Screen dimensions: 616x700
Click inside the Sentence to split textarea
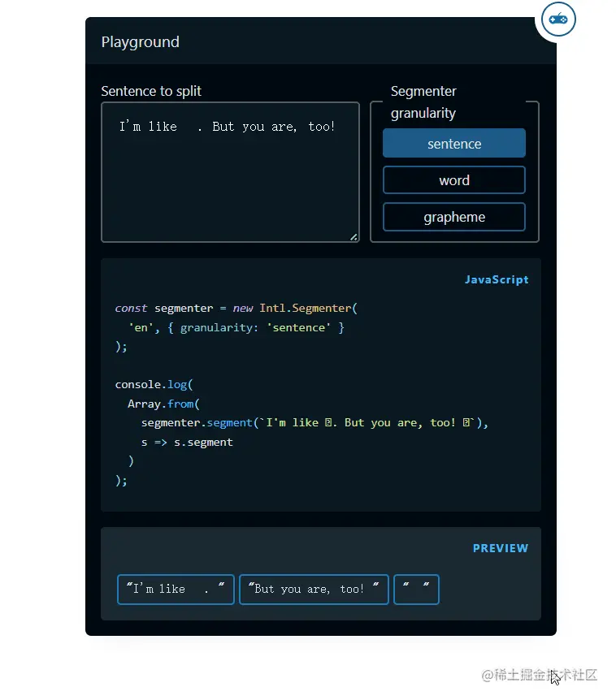click(230, 172)
